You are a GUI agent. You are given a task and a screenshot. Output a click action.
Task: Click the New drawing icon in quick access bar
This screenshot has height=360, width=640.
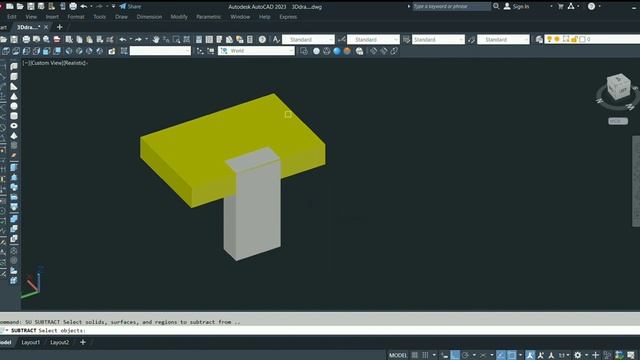pos(9,7)
